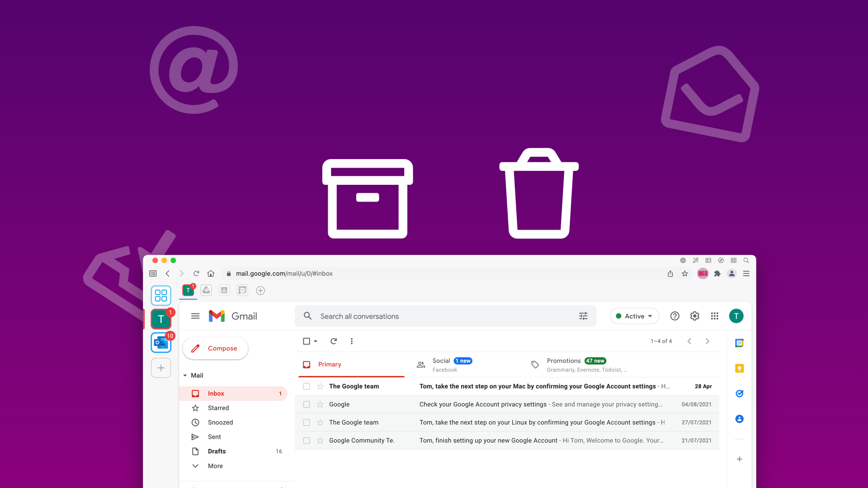Click the Settings gear icon
Viewport: 868px width, 488px height.
[x=694, y=316]
